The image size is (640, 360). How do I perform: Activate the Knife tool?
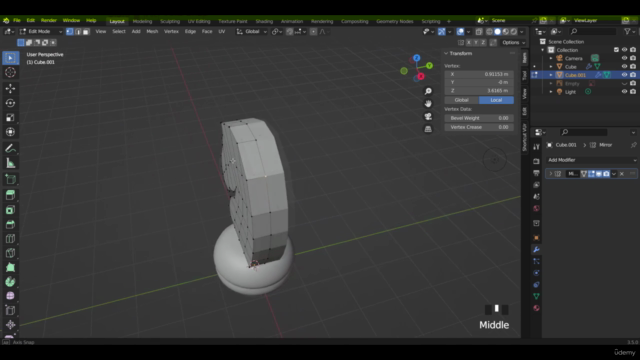point(10,253)
